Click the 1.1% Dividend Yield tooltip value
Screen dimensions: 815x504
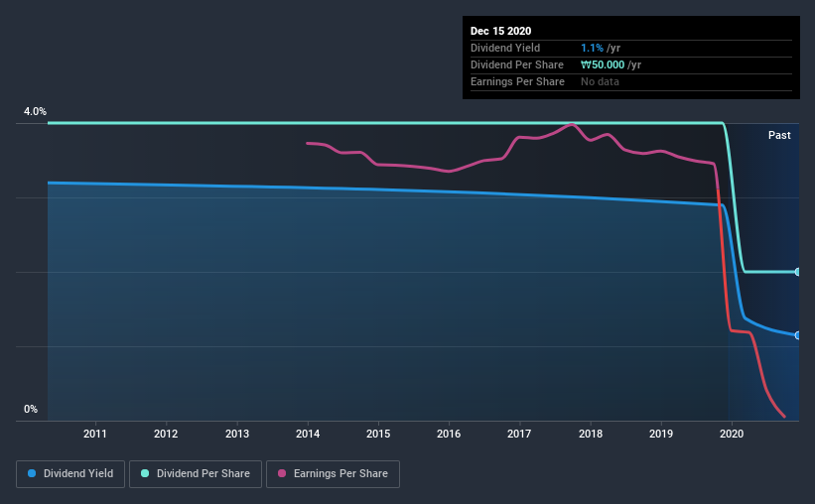click(x=592, y=48)
